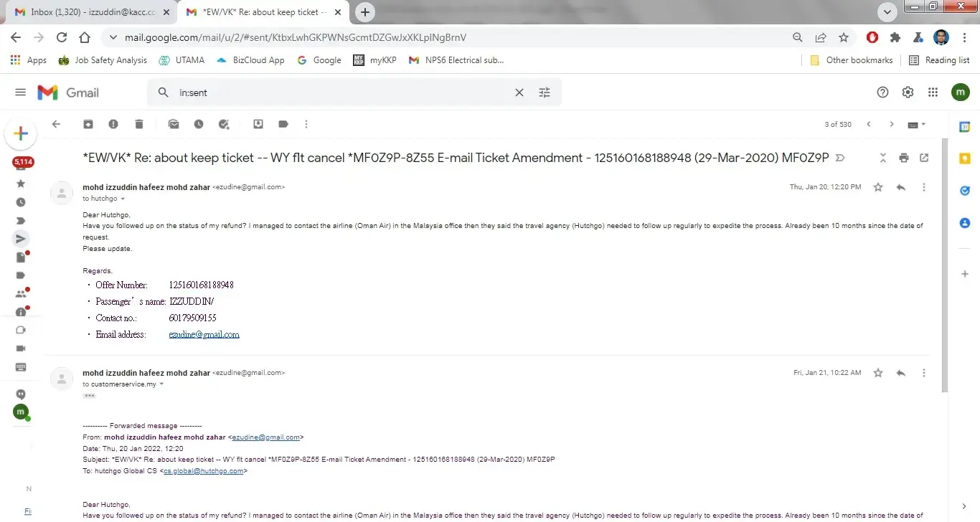Clear the in:sent search
980x522 pixels.
coord(519,92)
